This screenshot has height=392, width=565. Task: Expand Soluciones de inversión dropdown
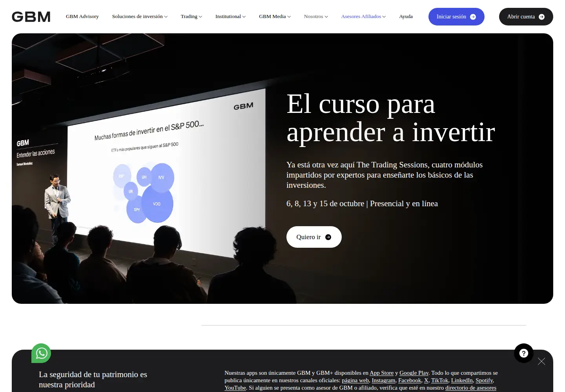(140, 16)
